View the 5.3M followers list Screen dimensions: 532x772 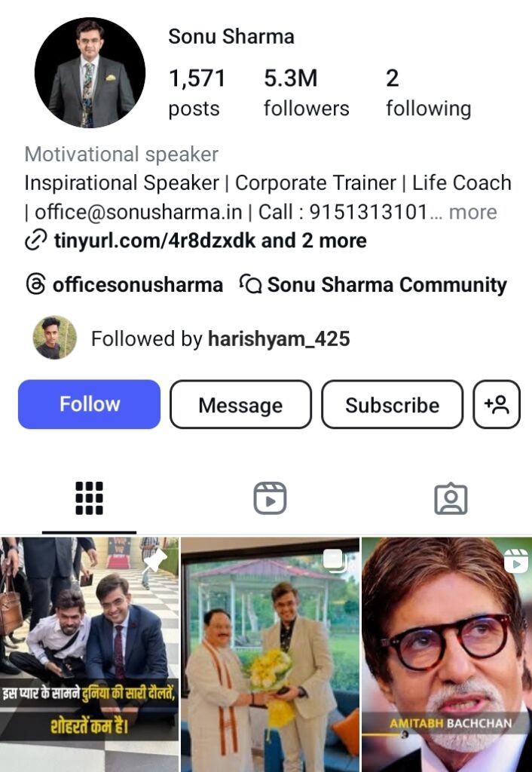coord(306,93)
